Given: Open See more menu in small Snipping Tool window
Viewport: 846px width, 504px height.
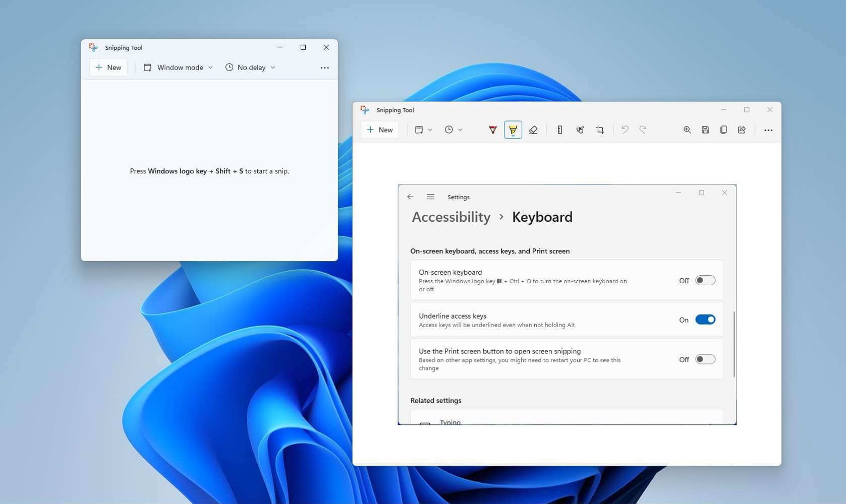Looking at the screenshot, I should pyautogui.click(x=324, y=68).
